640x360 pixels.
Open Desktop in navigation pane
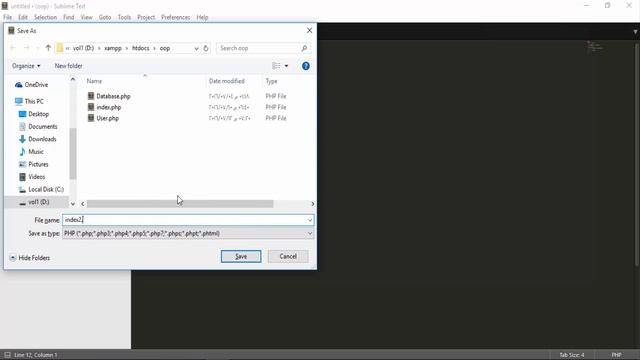point(38,114)
